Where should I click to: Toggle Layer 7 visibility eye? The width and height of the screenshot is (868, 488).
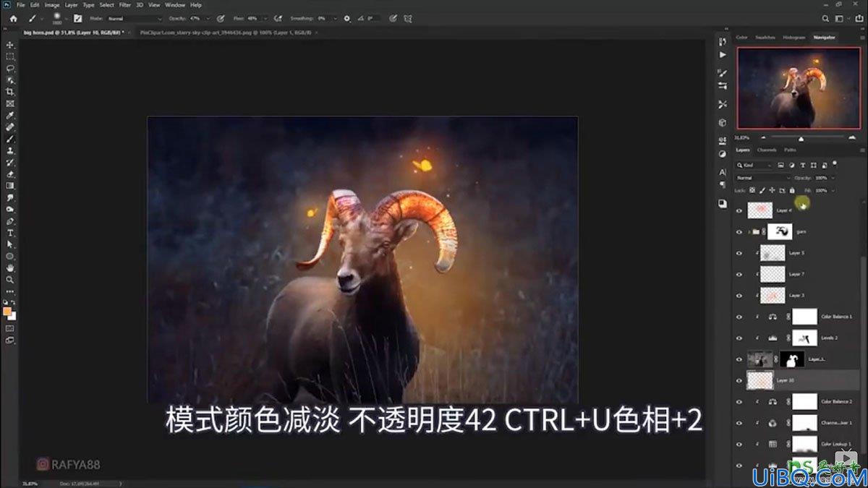tap(739, 274)
